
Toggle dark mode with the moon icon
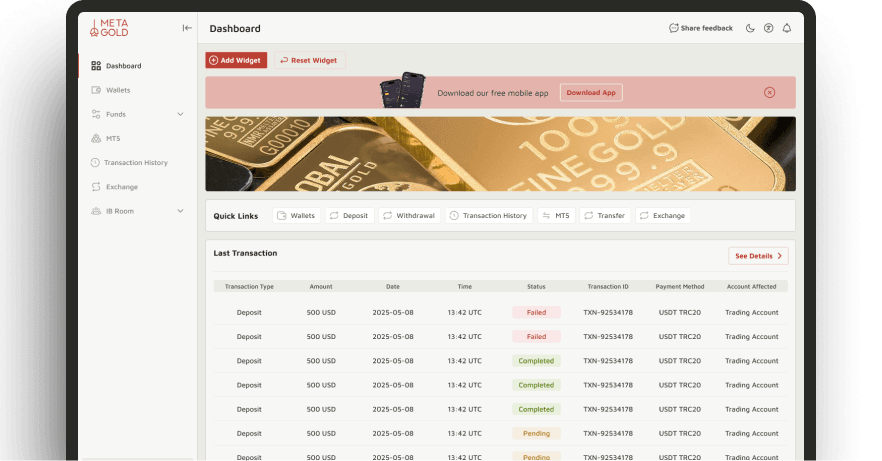pyautogui.click(x=750, y=28)
